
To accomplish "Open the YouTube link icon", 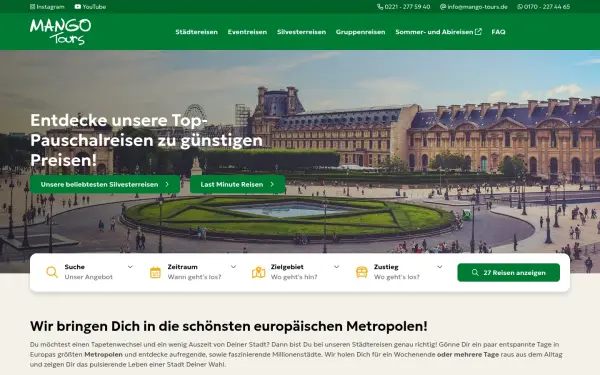I will (x=78, y=7).
